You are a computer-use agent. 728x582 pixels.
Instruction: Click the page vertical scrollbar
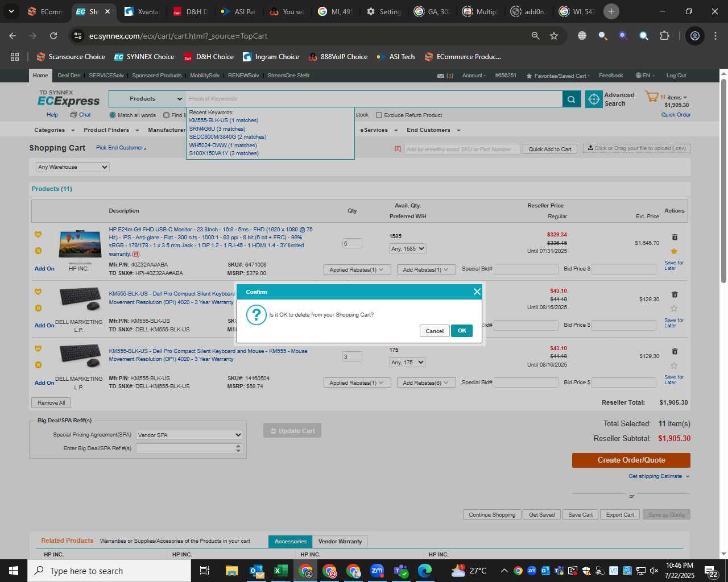(x=723, y=180)
